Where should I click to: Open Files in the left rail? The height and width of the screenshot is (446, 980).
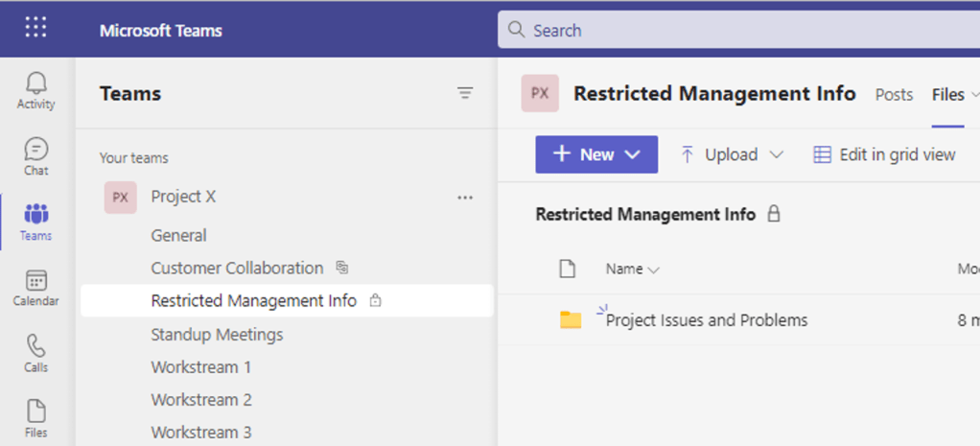point(35,418)
